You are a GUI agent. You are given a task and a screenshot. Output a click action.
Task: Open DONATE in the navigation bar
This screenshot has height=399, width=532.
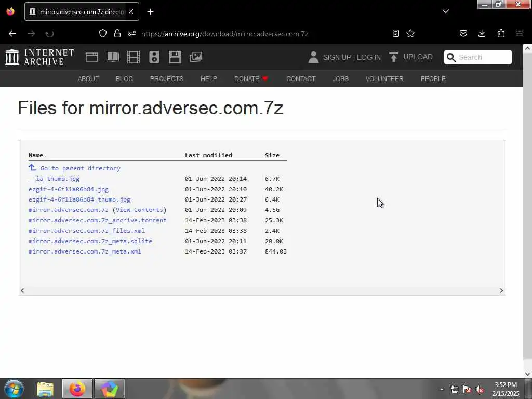click(251, 79)
